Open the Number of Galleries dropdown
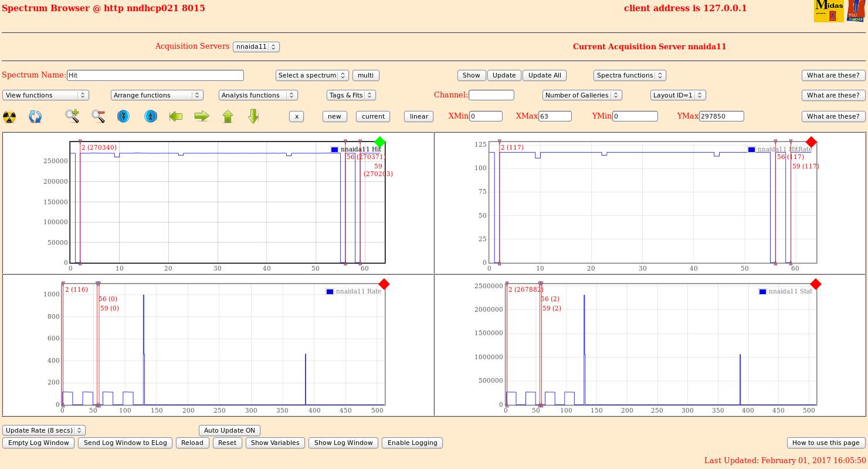Viewport: 868px width, 469px height. pos(582,95)
